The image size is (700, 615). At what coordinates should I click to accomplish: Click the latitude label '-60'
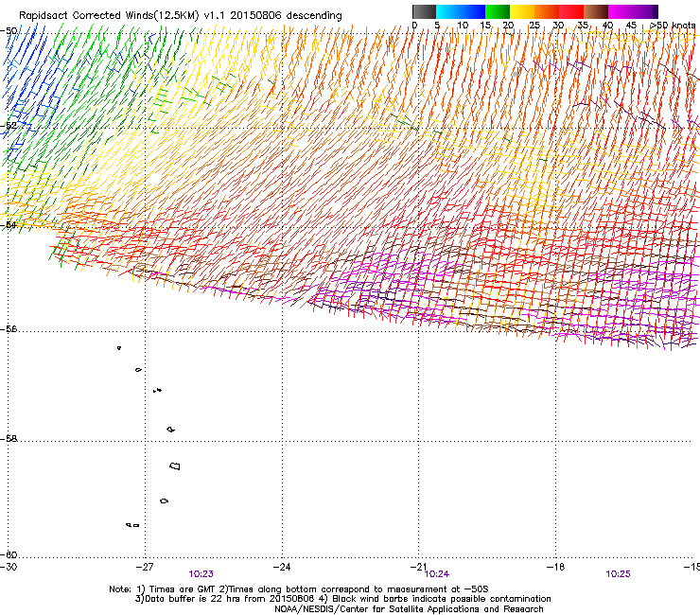9,554
